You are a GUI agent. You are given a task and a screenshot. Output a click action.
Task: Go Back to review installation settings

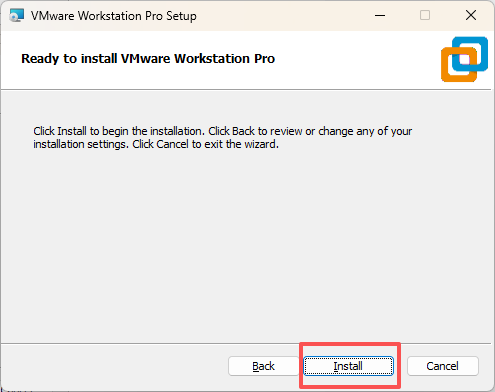pyautogui.click(x=263, y=366)
